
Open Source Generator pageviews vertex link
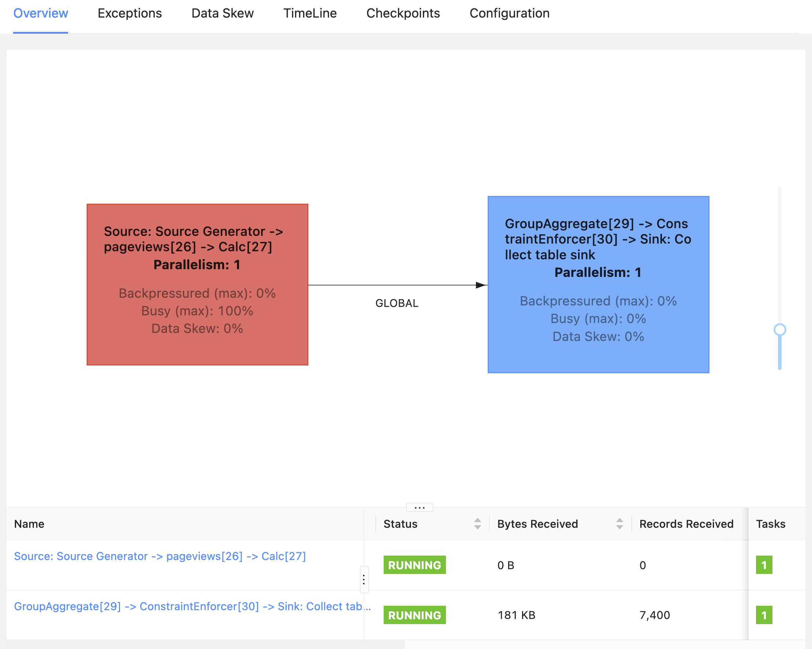point(160,556)
